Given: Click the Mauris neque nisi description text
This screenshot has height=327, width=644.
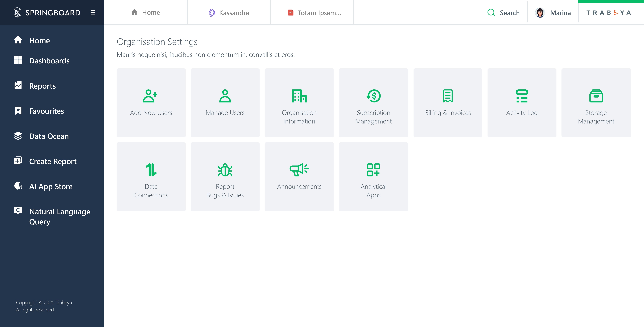Looking at the screenshot, I should pyautogui.click(x=206, y=55).
